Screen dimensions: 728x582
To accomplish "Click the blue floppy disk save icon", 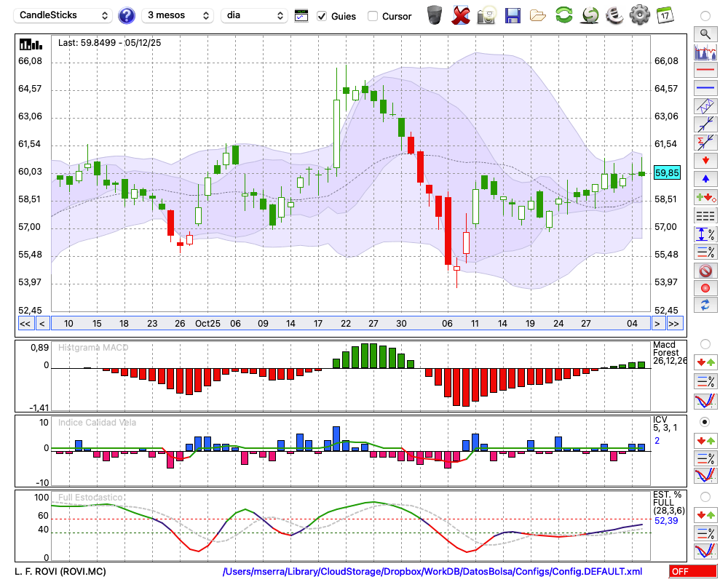I will [x=513, y=15].
